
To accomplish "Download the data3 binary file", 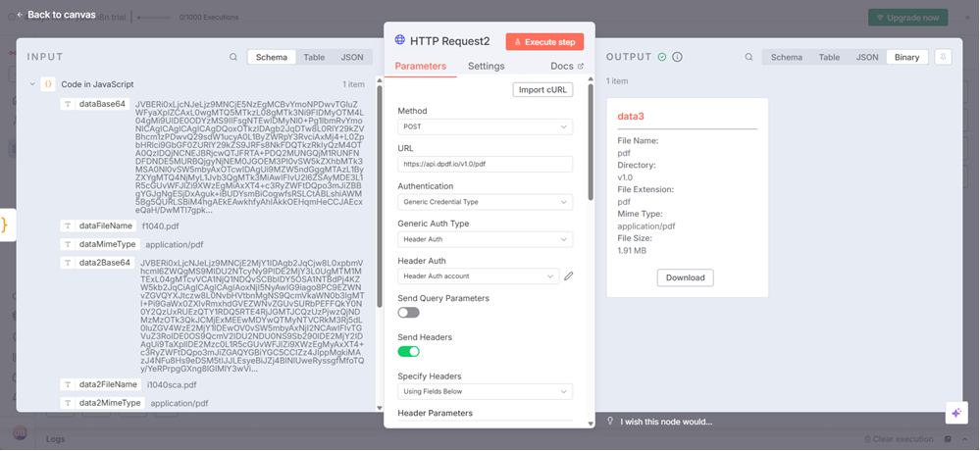I will [685, 277].
